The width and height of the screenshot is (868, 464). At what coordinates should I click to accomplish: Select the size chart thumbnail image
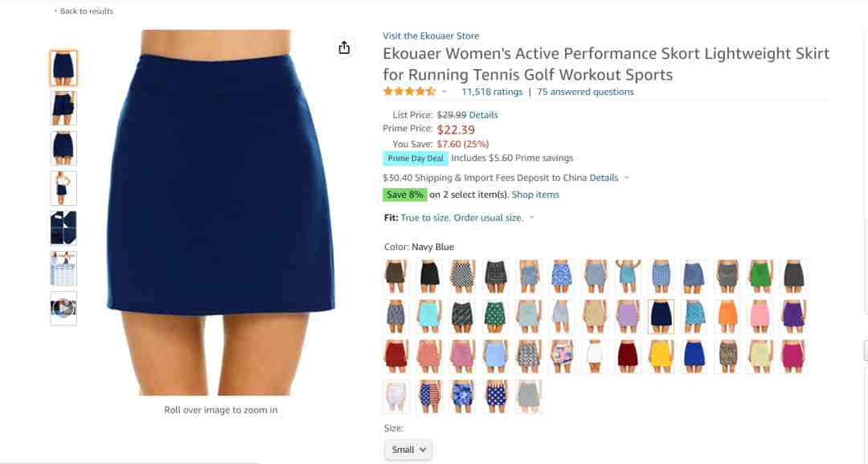(x=63, y=268)
